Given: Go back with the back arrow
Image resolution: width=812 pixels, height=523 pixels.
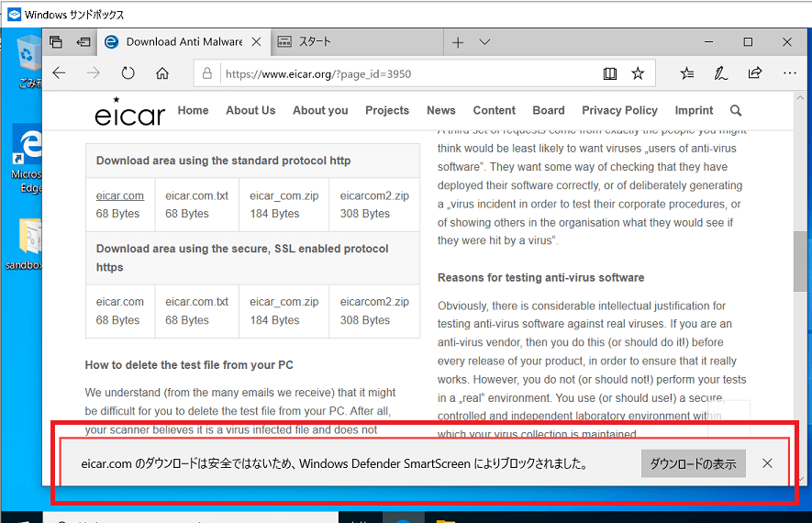Looking at the screenshot, I should tap(60, 73).
